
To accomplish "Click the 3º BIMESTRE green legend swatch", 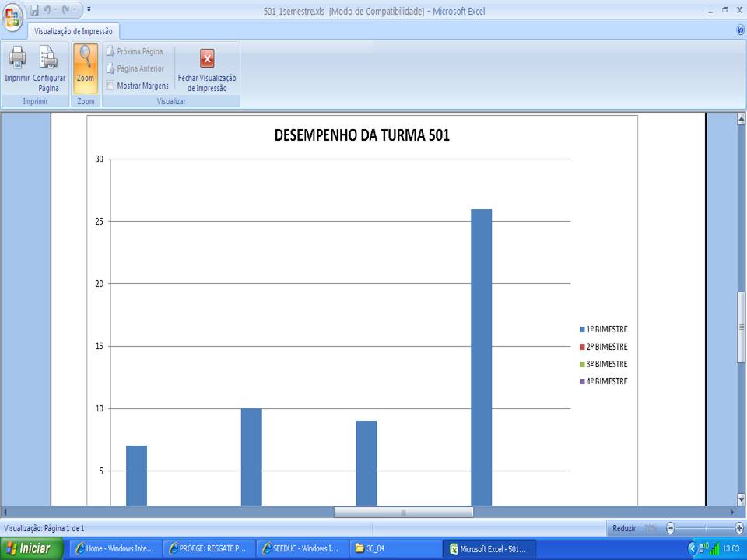I will point(582,364).
